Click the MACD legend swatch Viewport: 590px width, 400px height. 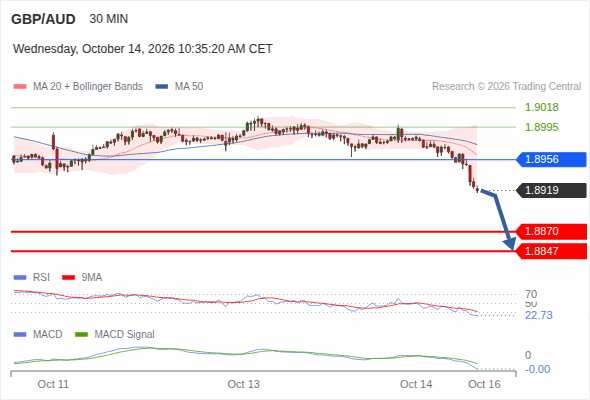point(20,335)
